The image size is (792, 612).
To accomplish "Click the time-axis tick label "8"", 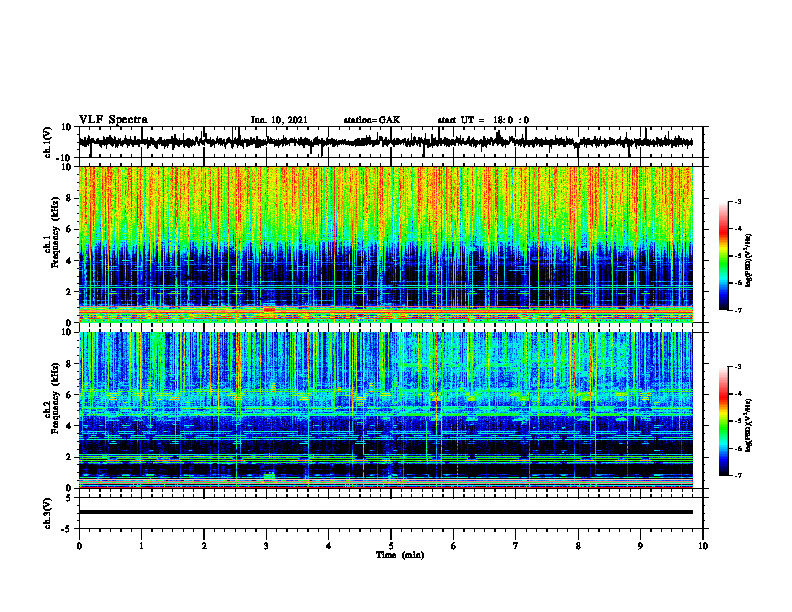I will tap(578, 546).
